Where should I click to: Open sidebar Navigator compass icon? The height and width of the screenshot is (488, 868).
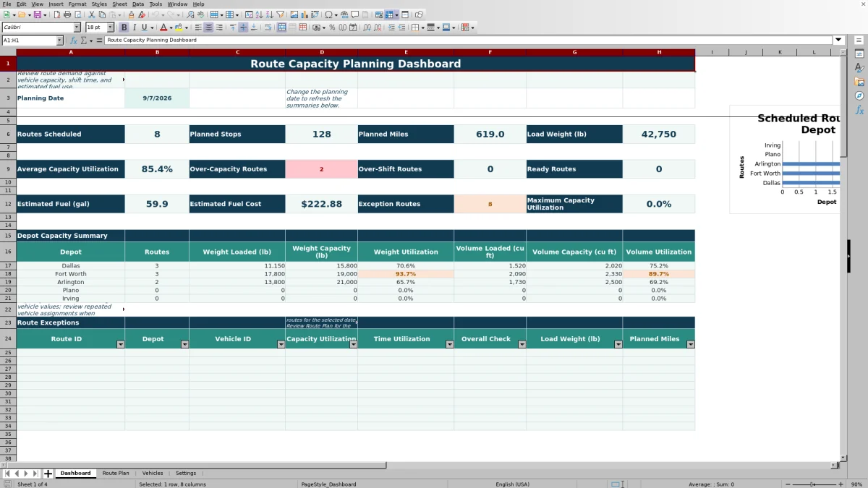[859, 95]
